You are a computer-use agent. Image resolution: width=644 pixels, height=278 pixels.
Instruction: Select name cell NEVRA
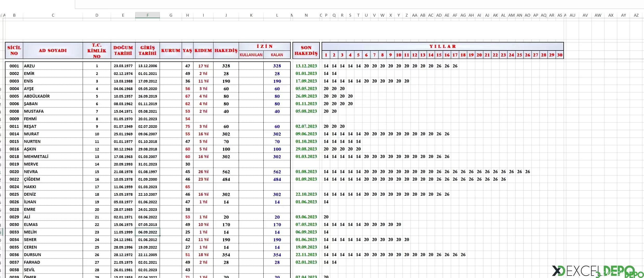(53, 172)
